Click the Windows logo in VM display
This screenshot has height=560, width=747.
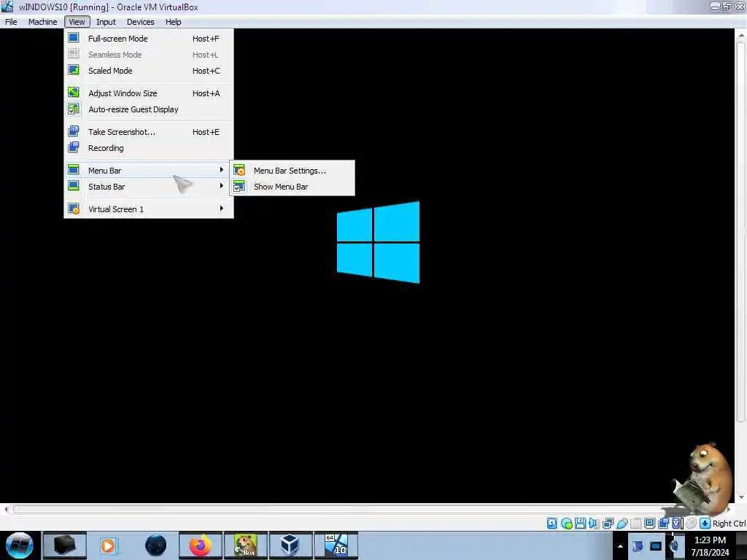pos(379,242)
